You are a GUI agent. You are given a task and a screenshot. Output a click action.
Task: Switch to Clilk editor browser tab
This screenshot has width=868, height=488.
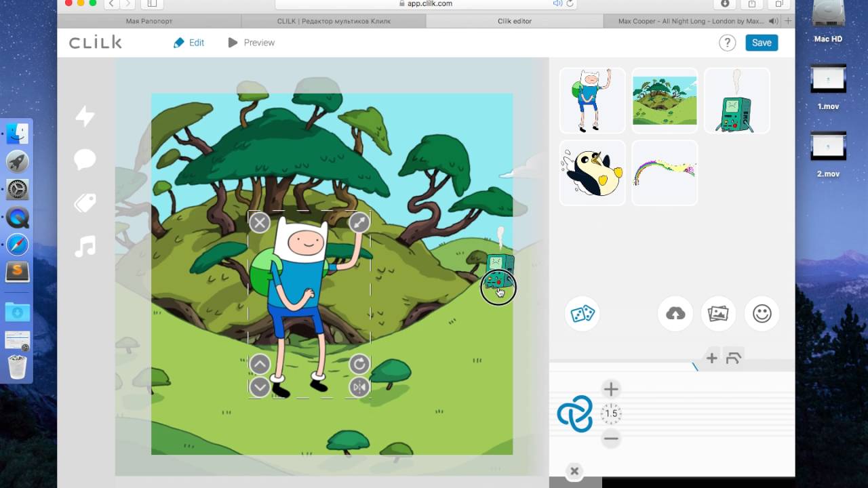[x=515, y=21]
